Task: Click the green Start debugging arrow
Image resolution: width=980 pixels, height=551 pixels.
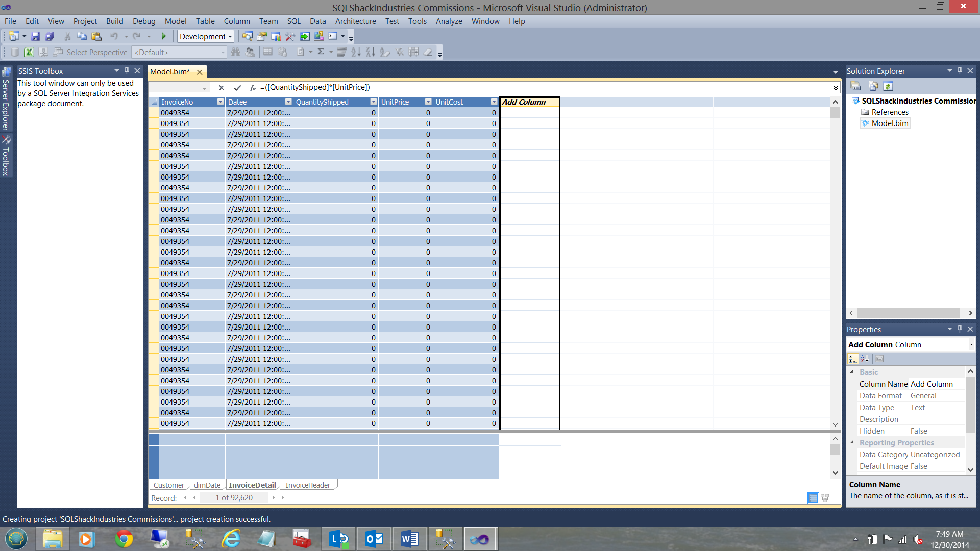Action: coord(164,36)
